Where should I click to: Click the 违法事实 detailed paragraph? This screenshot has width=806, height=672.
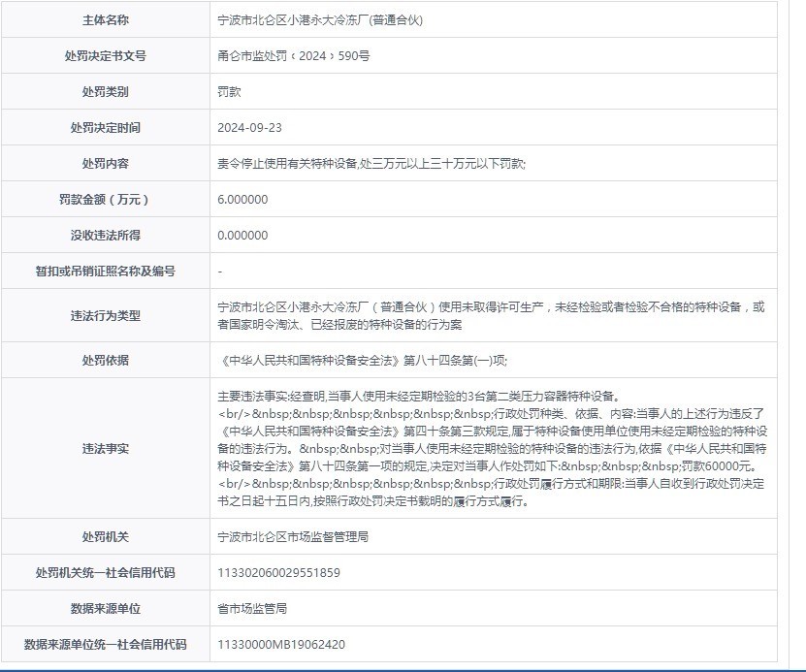coord(492,449)
